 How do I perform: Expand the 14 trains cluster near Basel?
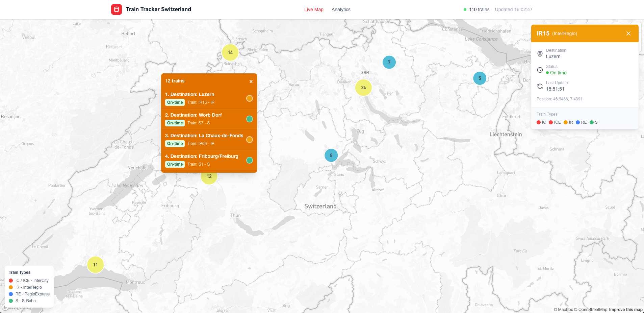tap(230, 52)
